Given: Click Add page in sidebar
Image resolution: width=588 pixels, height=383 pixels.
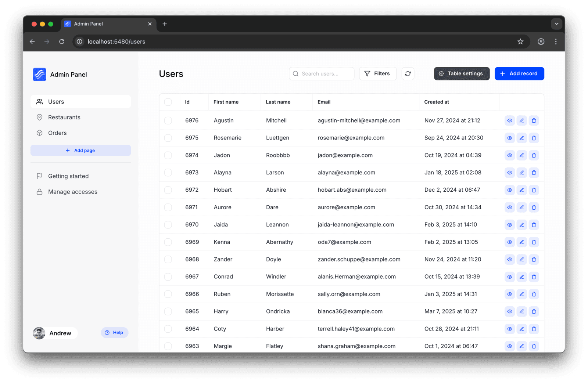Looking at the screenshot, I should point(80,151).
